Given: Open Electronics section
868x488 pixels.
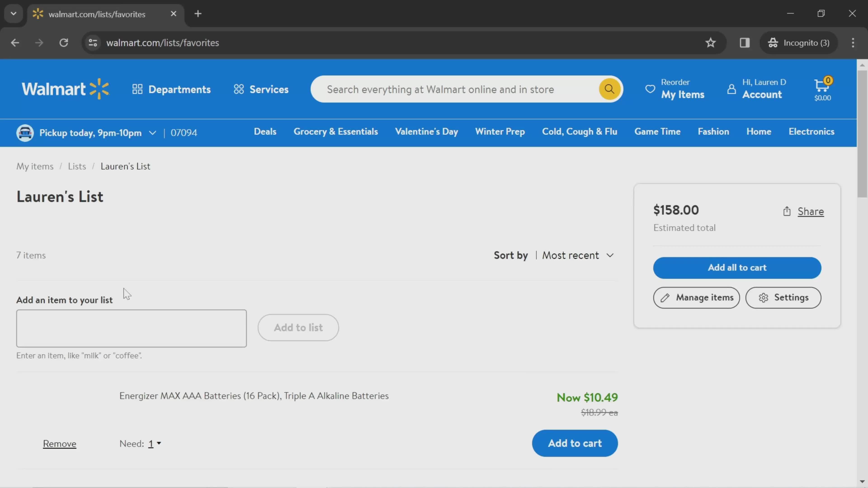Looking at the screenshot, I should (x=811, y=131).
